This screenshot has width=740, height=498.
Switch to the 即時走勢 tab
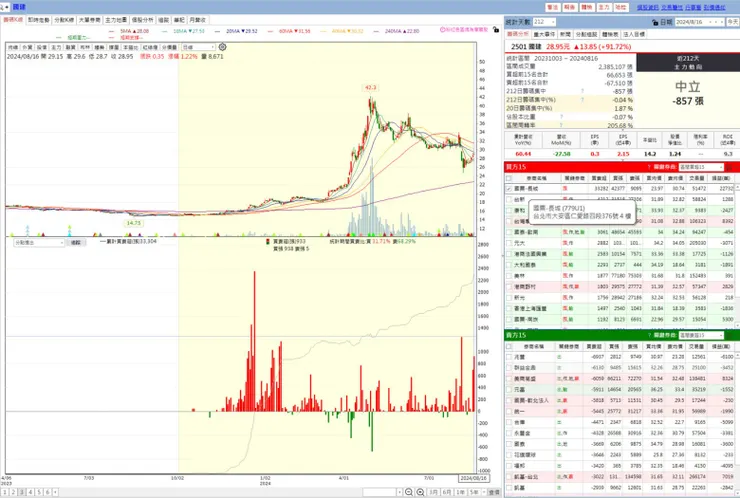pos(38,20)
